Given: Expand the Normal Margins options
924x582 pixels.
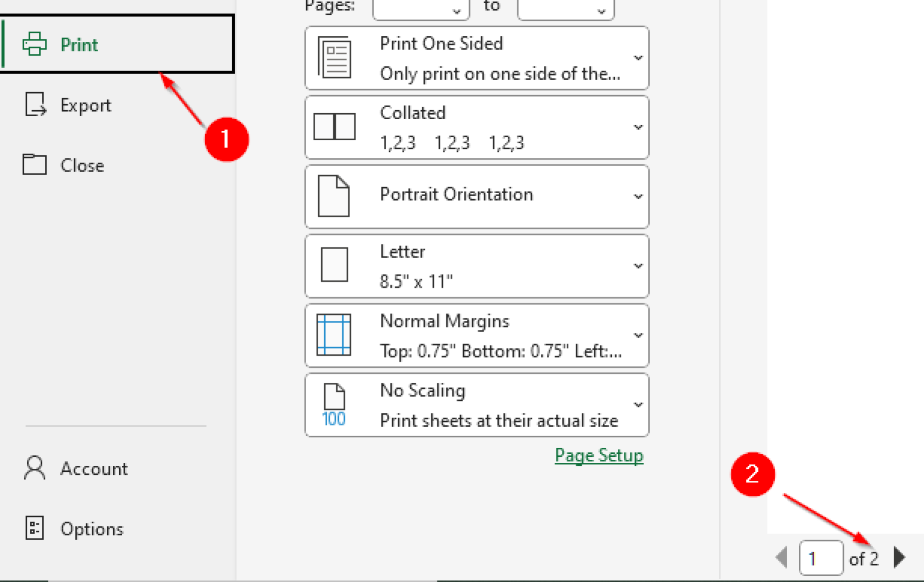Looking at the screenshot, I should 638,335.
